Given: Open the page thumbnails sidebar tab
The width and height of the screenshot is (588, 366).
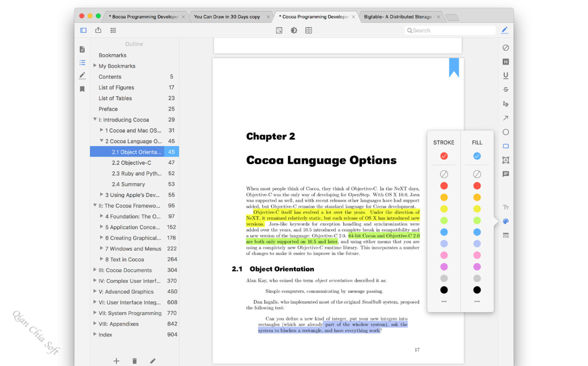Looking at the screenshot, I should [x=82, y=49].
